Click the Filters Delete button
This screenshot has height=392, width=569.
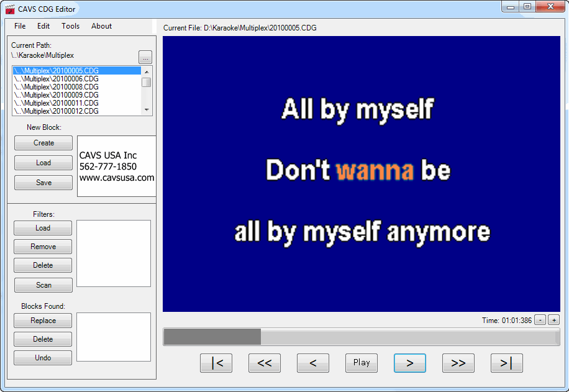[43, 265]
